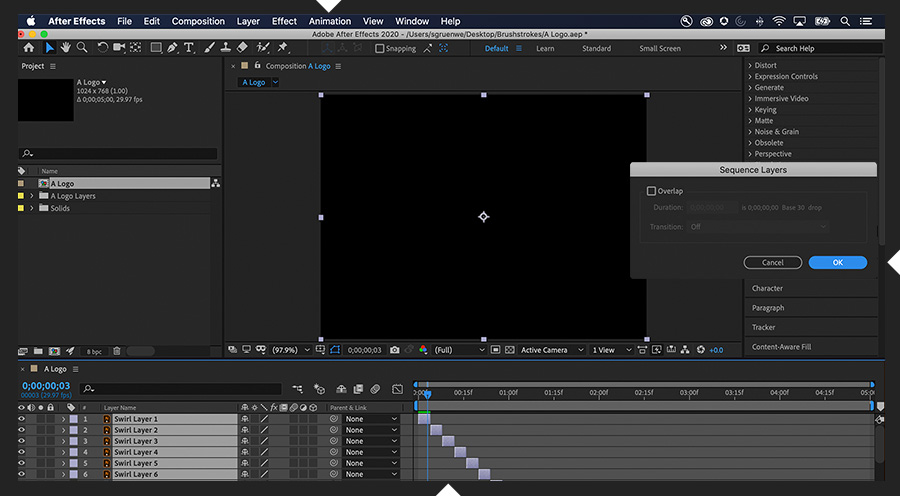
Task: Cancel the Sequence Layers dialog
Action: (x=772, y=262)
